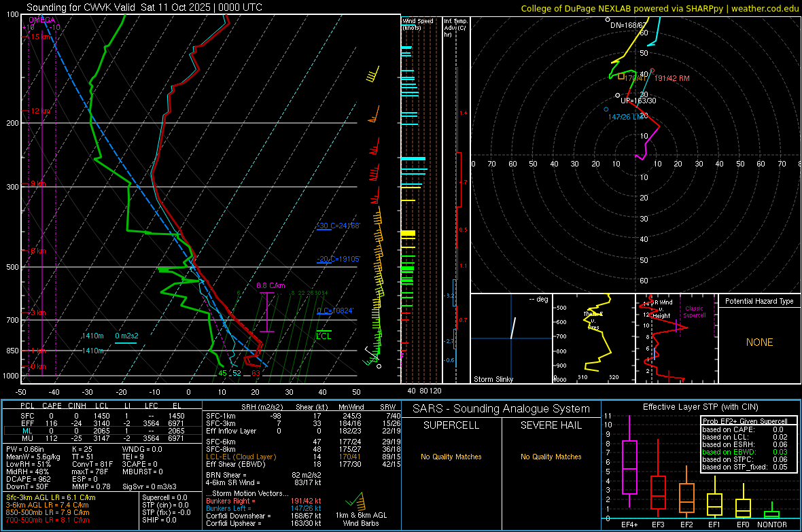Click the 'Eff Inflow Layer' row label
The image size is (802, 532).
tap(230, 431)
